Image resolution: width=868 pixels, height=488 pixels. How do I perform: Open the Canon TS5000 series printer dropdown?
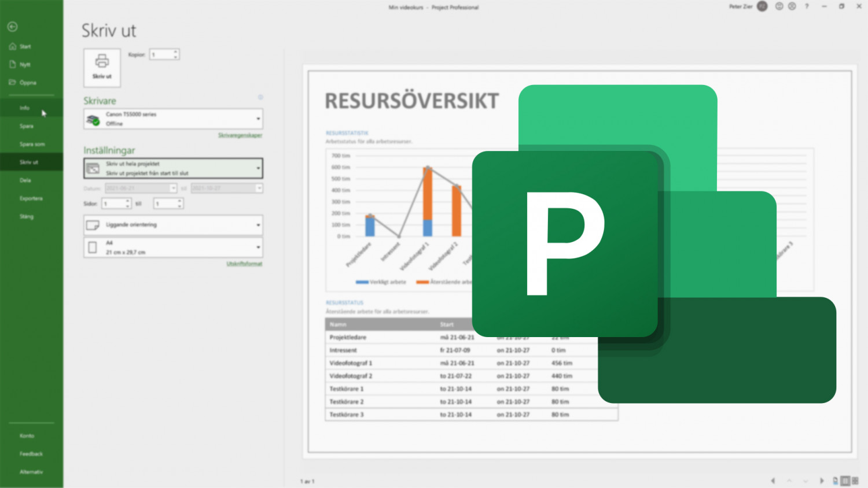pyautogui.click(x=259, y=119)
